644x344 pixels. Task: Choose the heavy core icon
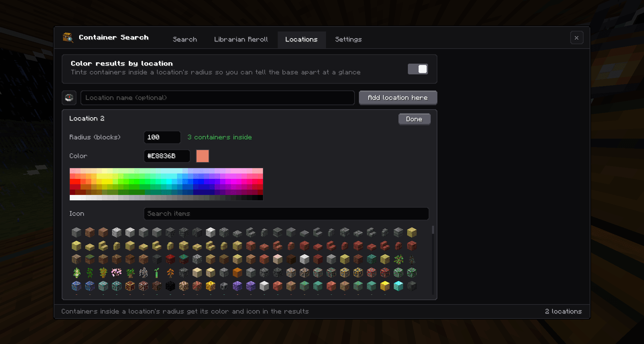coord(224,286)
